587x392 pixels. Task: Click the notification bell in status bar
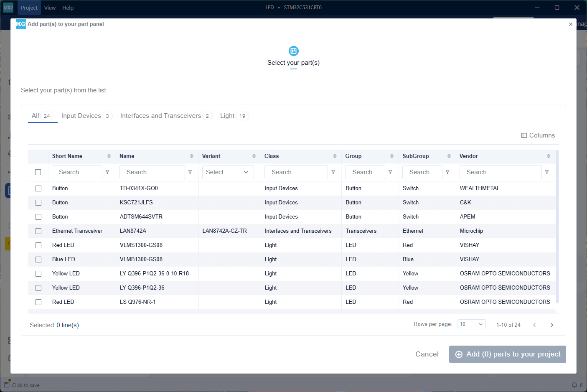click(574, 385)
